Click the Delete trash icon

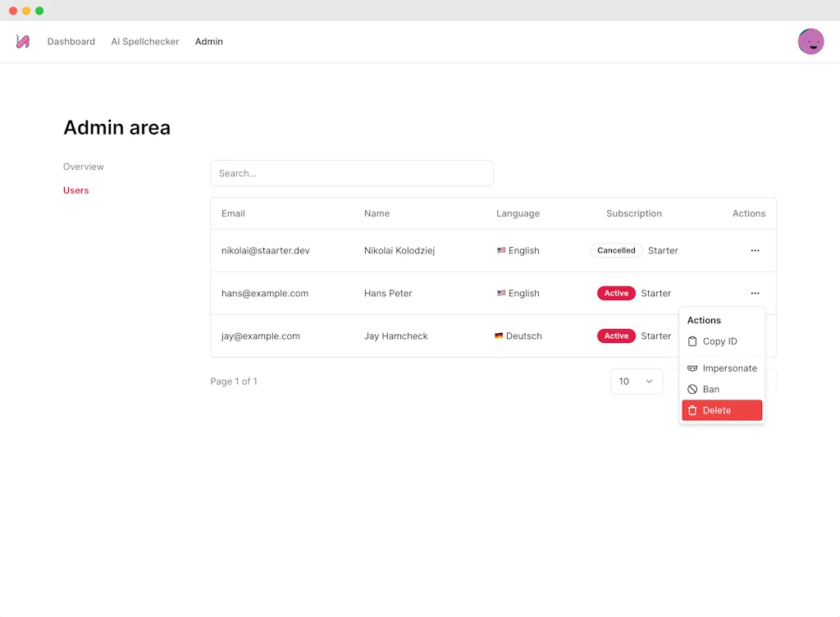(x=692, y=410)
